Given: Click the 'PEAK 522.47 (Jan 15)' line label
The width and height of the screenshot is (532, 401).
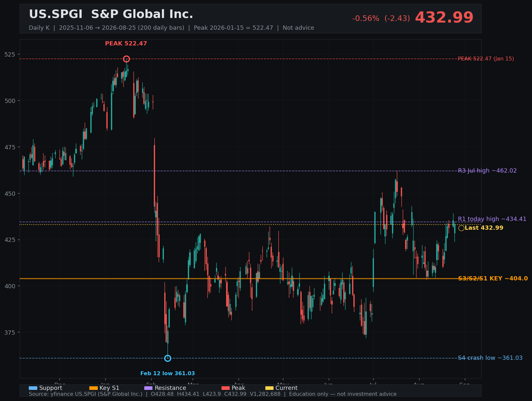Looking at the screenshot, I should click(486, 59).
